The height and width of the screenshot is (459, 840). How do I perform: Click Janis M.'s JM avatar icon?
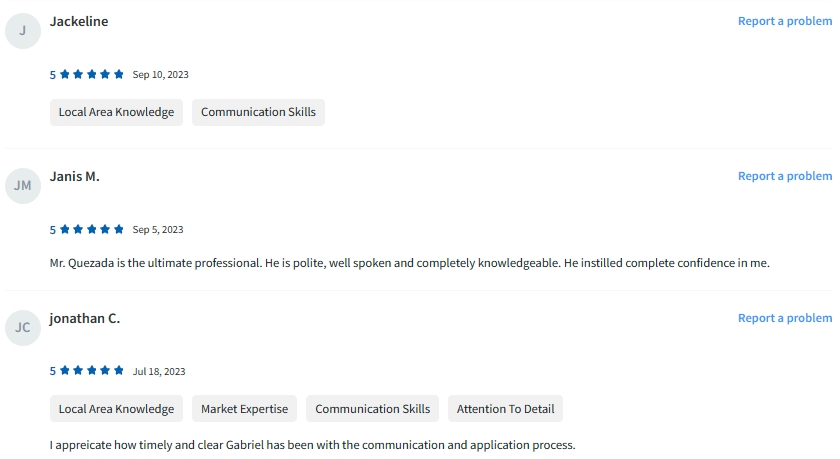point(23,185)
